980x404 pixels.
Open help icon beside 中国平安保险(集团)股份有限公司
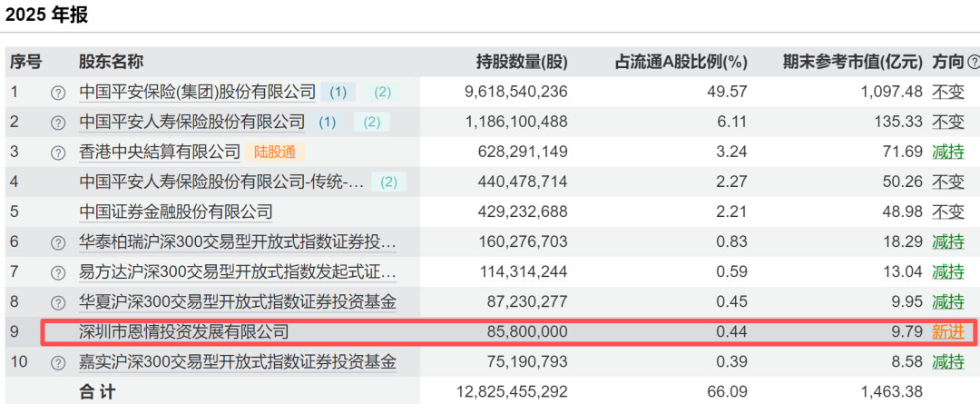(57, 94)
